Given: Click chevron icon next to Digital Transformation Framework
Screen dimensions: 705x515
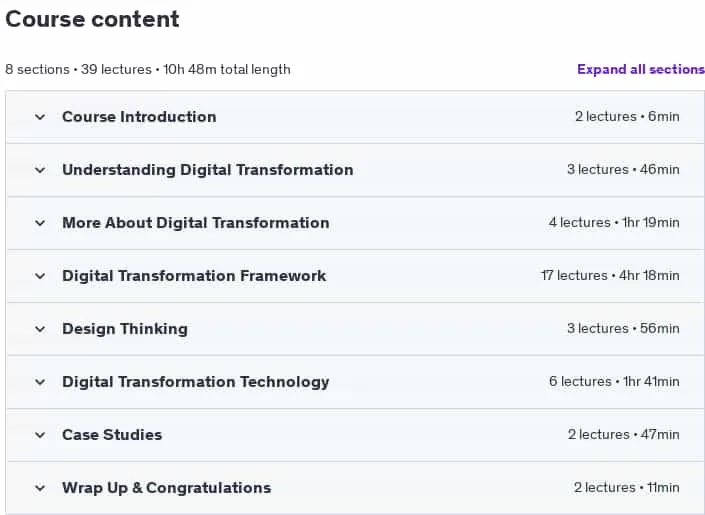Looking at the screenshot, I should [x=40, y=276].
